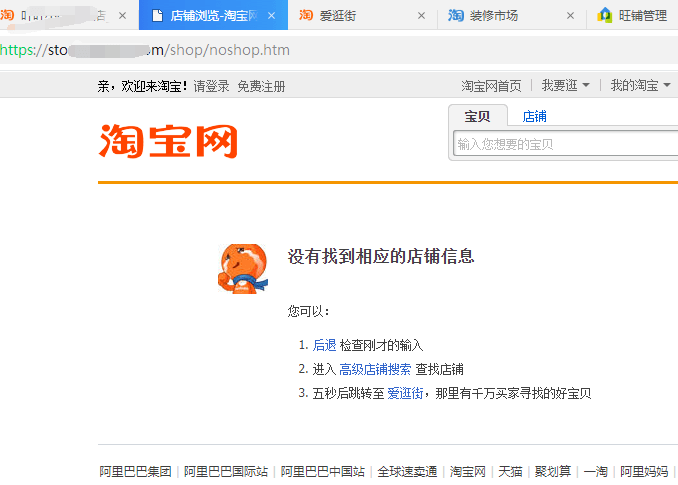Click the 亲,欢迎来淘宝! greeting text
The image size is (678, 485).
143,86
